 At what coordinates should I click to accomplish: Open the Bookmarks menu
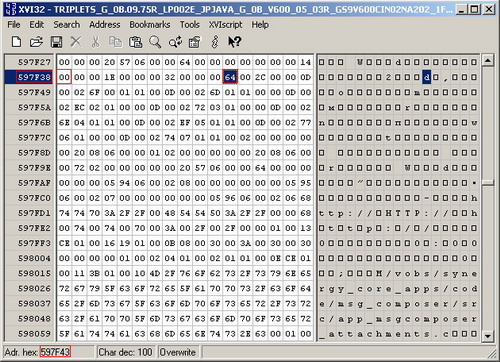(150, 25)
